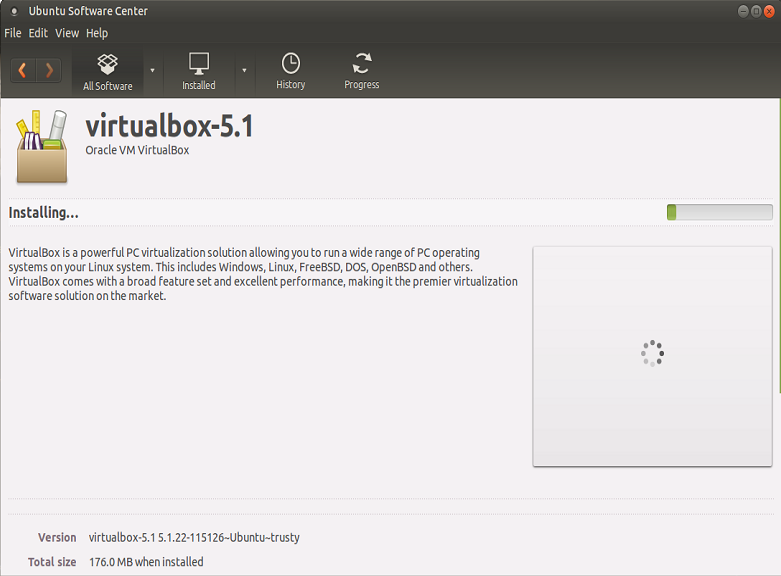Open the Help menu

click(x=97, y=33)
